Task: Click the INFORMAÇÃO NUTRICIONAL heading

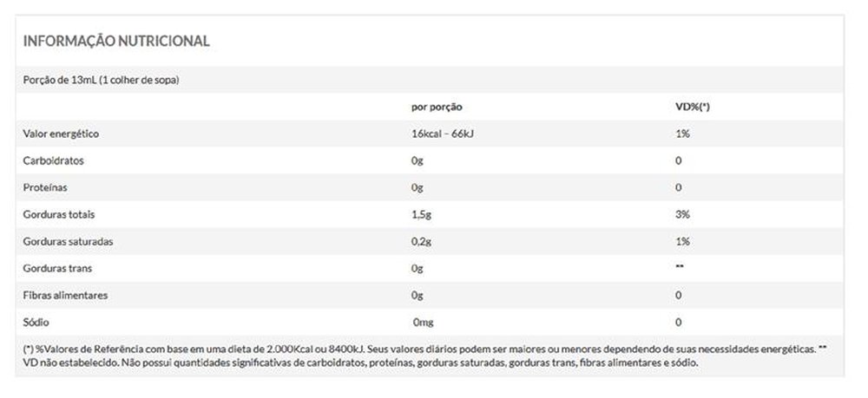Action: click(115, 41)
